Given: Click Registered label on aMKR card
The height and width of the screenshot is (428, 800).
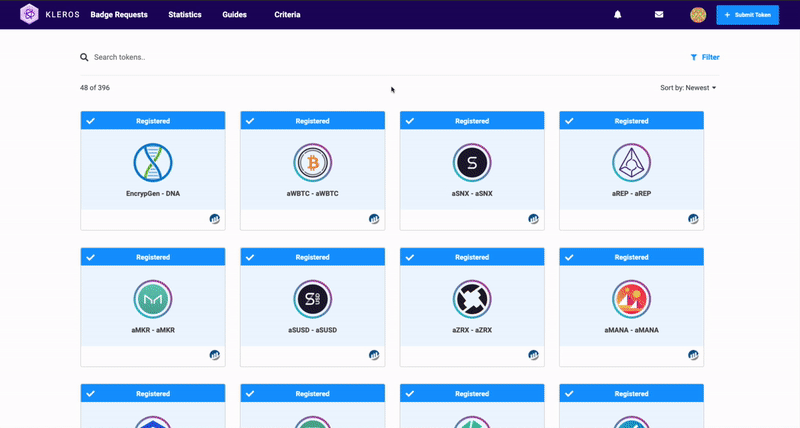Looking at the screenshot, I should tap(153, 257).
